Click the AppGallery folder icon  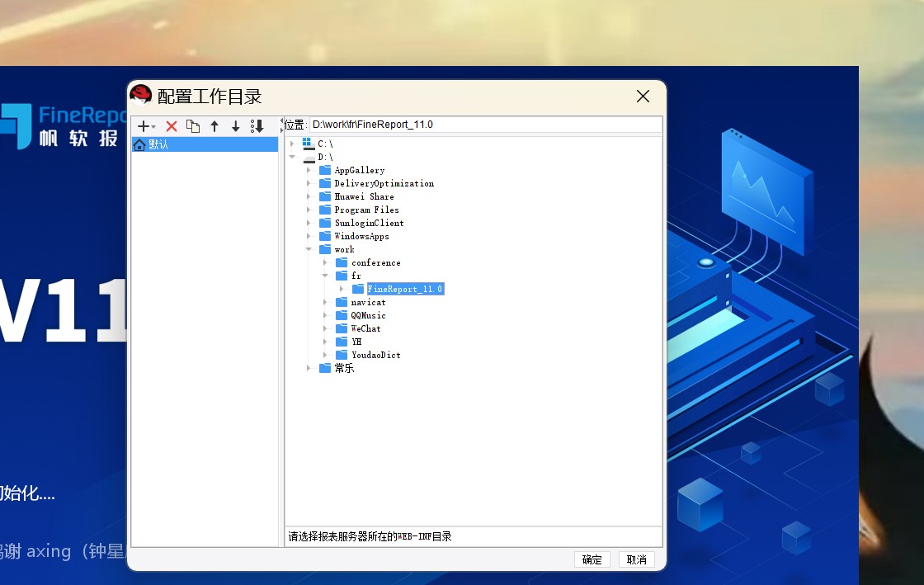coord(325,170)
